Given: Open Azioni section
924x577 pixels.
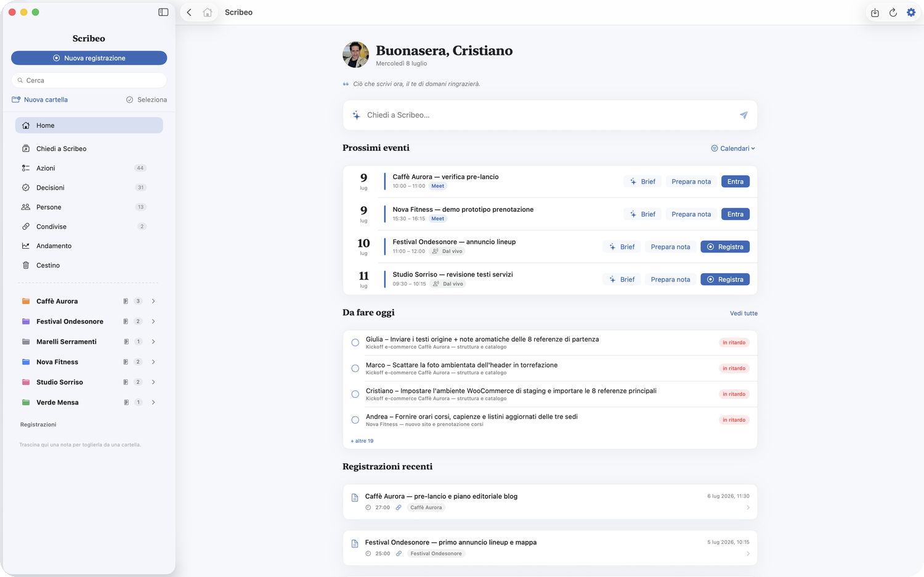Looking at the screenshot, I should pos(89,168).
